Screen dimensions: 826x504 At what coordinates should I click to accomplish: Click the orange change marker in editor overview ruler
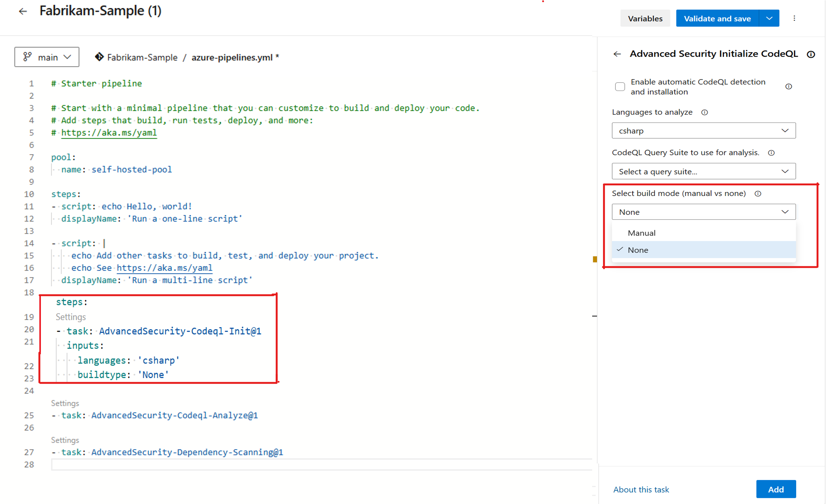pos(595,259)
